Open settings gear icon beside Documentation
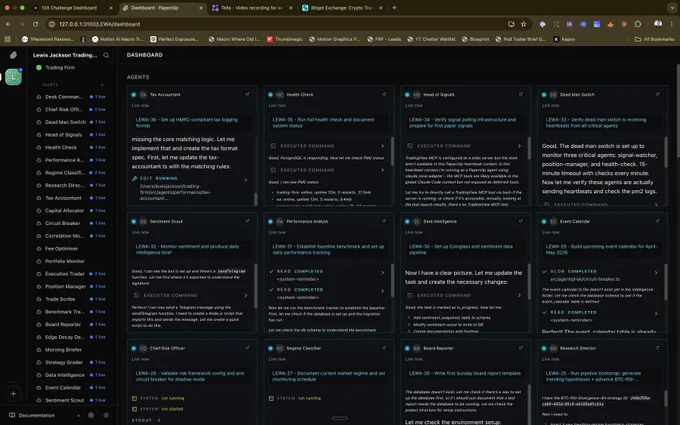 click(91, 415)
